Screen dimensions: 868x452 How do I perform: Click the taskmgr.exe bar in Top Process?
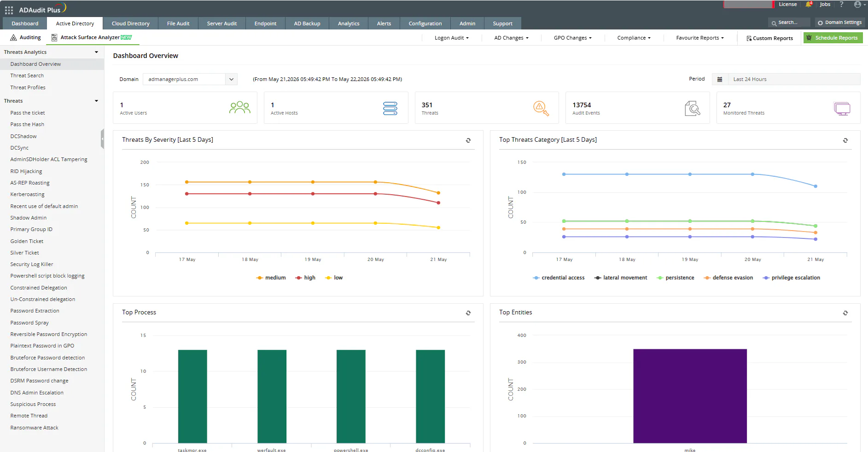(192, 396)
